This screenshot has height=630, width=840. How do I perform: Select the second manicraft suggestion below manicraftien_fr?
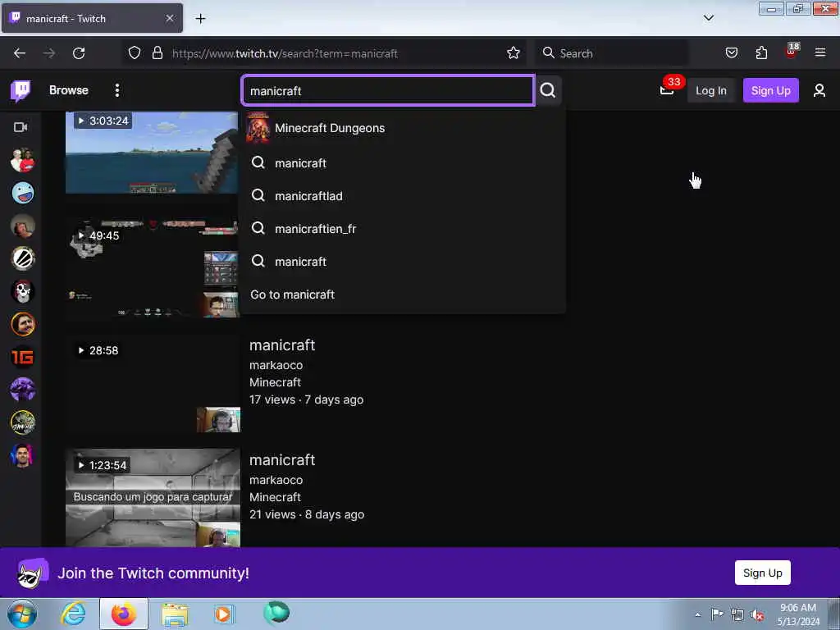402,262
